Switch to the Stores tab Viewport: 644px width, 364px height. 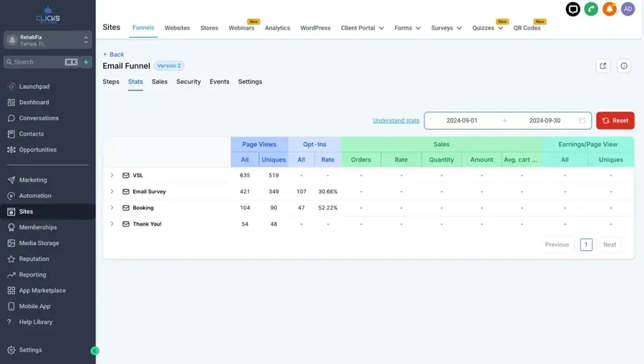(209, 28)
